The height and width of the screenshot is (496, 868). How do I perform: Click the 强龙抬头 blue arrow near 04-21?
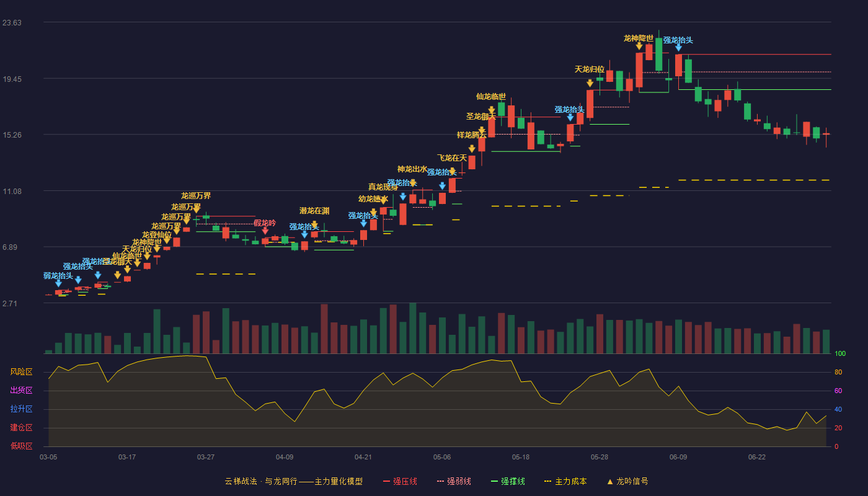(x=363, y=223)
